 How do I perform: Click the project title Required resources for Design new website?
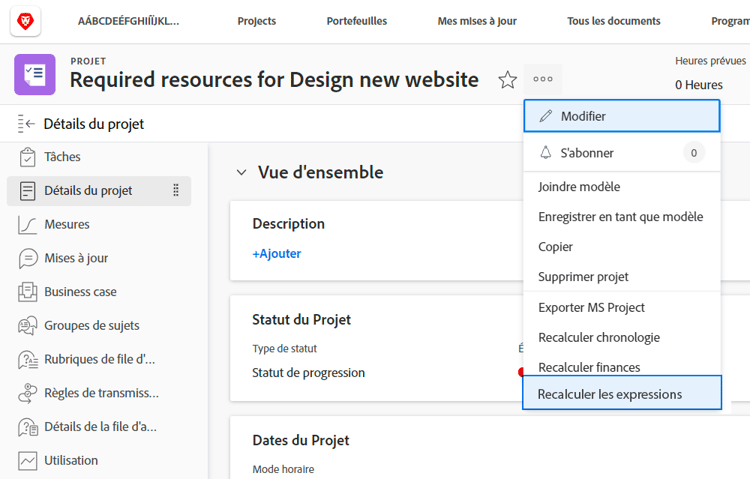click(x=274, y=80)
